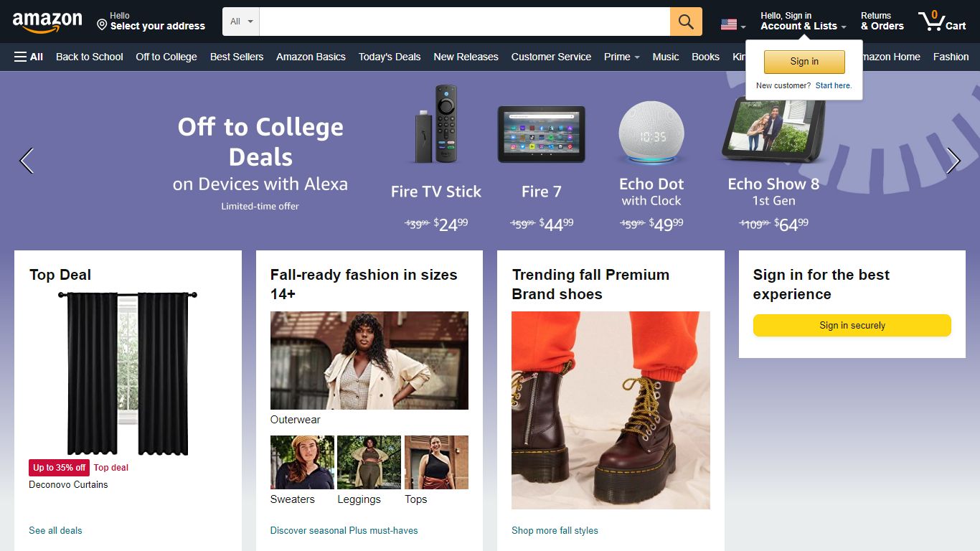
Task: Open the Leggings thumbnail
Action: coord(369,462)
